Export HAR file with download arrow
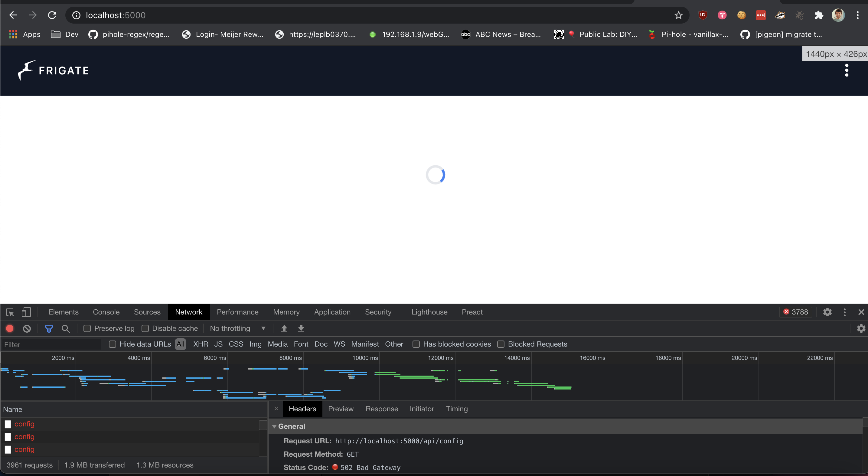This screenshot has height=476, width=868. tap(301, 328)
